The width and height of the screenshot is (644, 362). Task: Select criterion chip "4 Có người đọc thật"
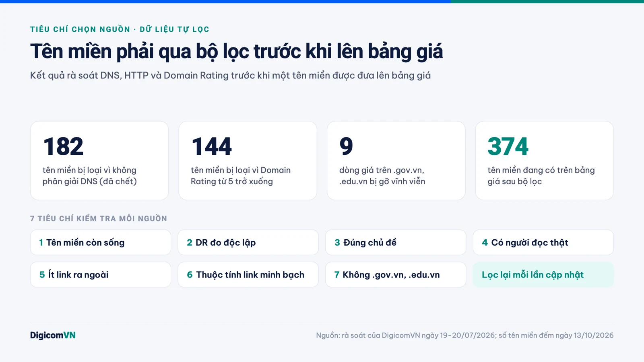(543, 243)
